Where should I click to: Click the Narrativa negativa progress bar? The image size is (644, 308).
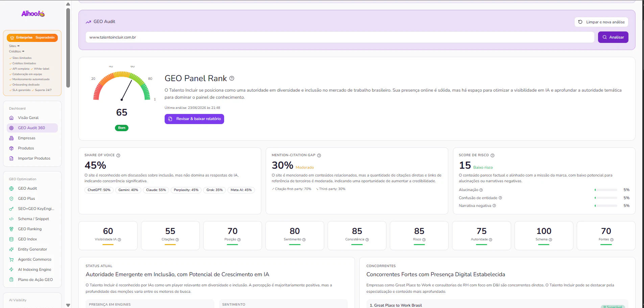pyautogui.click(x=606, y=206)
